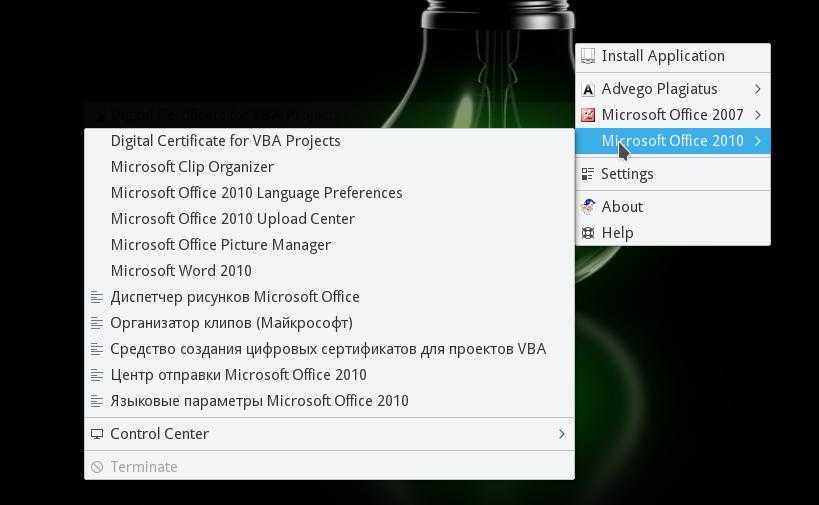Expand the Advego Plagiatus submenu arrow
This screenshot has width=819, height=505.
(758, 89)
